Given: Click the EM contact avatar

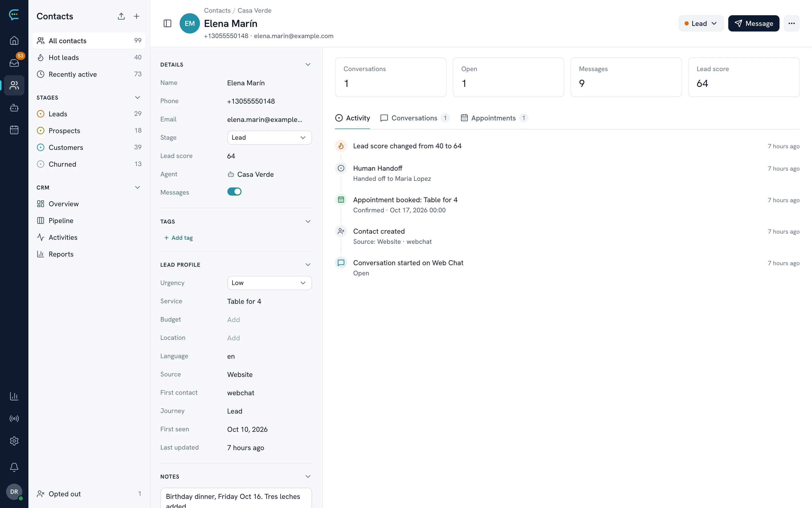Looking at the screenshot, I should pos(190,23).
